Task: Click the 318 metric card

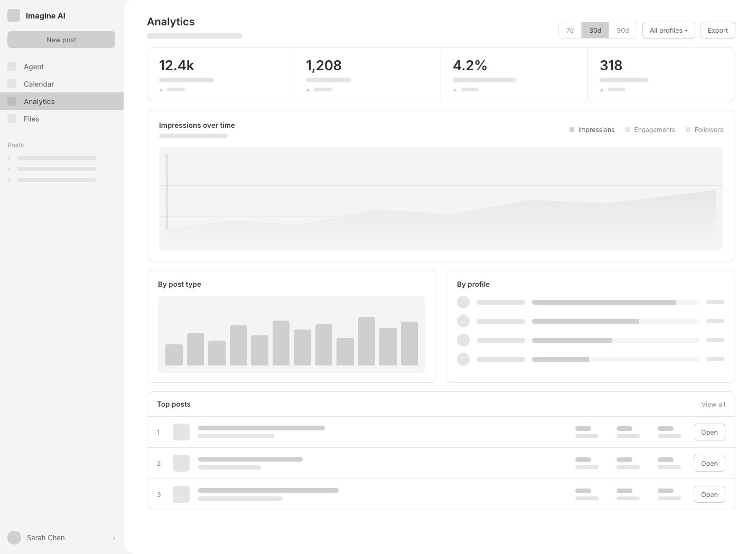Action: [661, 74]
